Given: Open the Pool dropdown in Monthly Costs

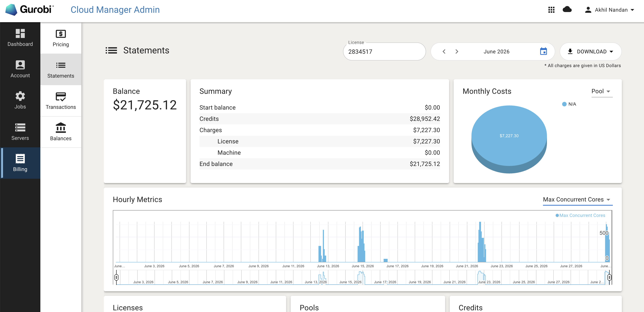Looking at the screenshot, I should point(602,91).
